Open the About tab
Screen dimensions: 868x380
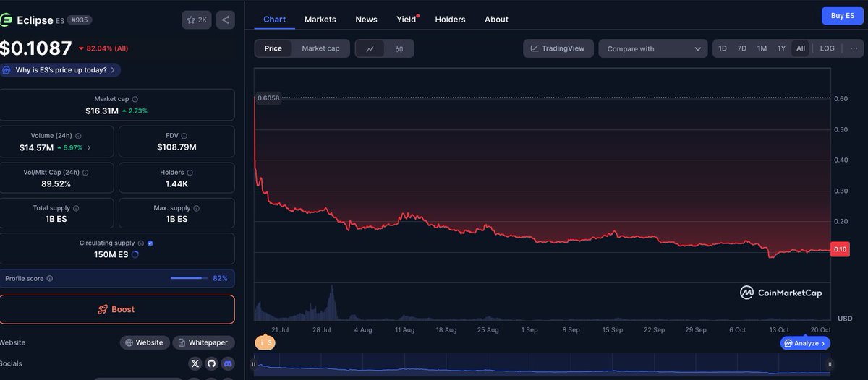(496, 20)
